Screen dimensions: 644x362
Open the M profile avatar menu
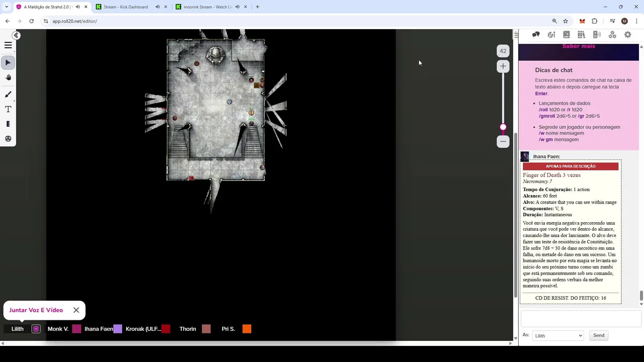click(x=624, y=21)
